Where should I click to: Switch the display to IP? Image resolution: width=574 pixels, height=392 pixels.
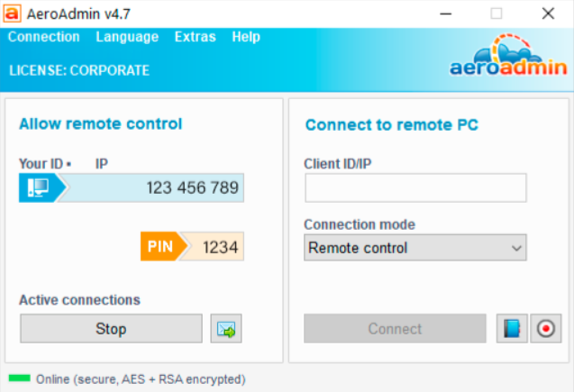point(102,164)
